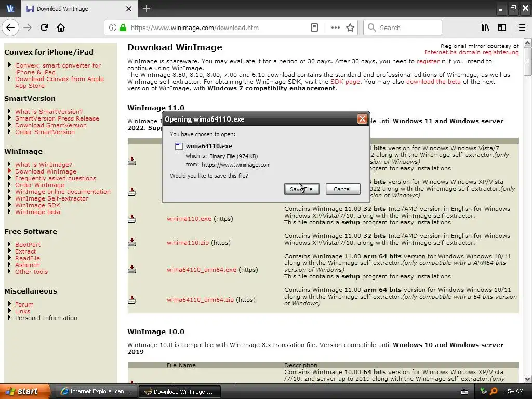
Task: Open Download WinImage sidebar link
Action: pos(46,171)
